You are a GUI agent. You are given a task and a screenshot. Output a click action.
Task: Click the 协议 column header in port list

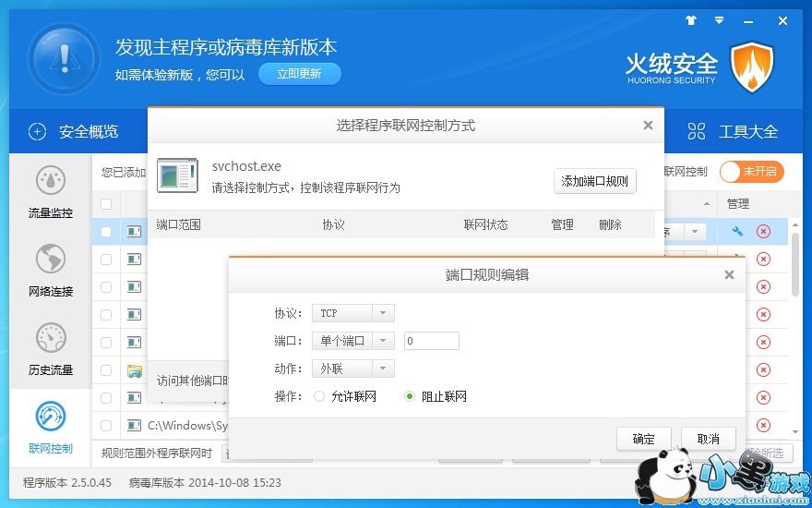point(333,224)
